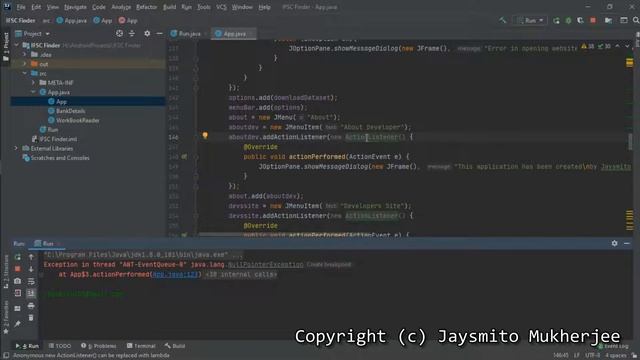
Task: Click the Rerun icon in the main toolbar
Action: pos(556,20)
